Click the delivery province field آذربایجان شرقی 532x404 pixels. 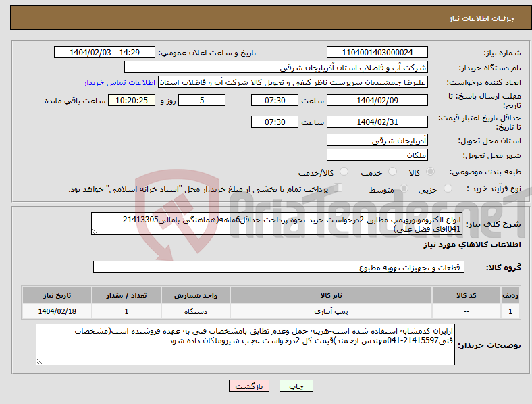[x=377, y=140]
